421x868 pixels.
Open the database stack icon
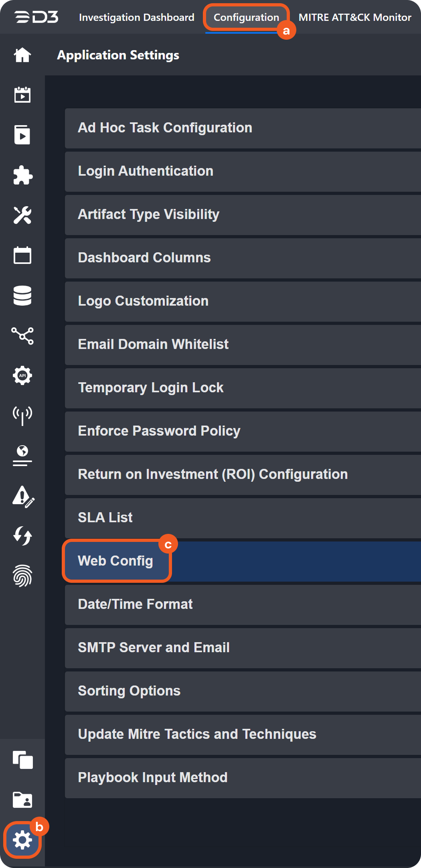22,296
